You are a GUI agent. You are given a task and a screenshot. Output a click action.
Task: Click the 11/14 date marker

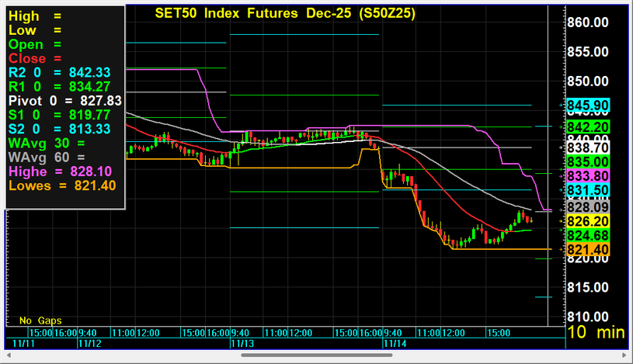click(395, 342)
